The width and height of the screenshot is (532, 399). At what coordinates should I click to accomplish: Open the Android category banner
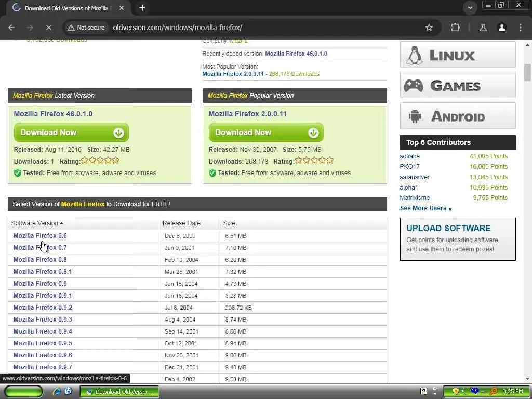[x=458, y=116]
